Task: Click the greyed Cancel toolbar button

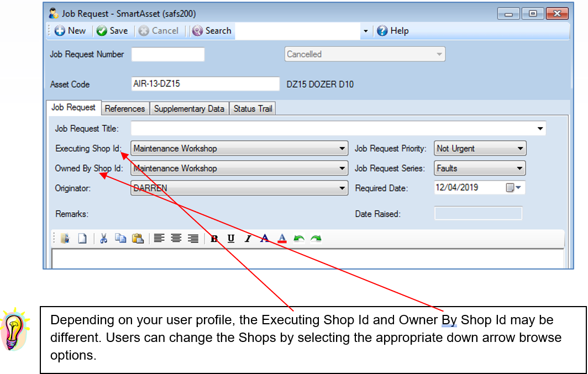Action: pos(158,31)
